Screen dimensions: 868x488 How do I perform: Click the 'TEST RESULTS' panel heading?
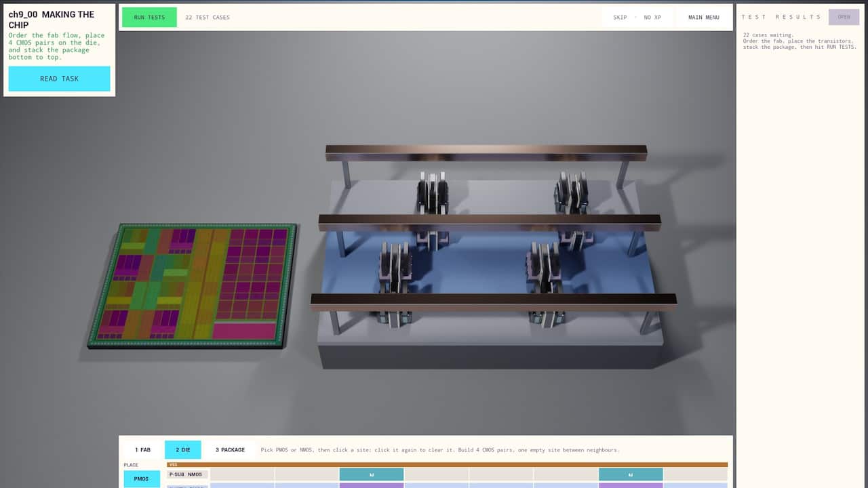pos(781,17)
